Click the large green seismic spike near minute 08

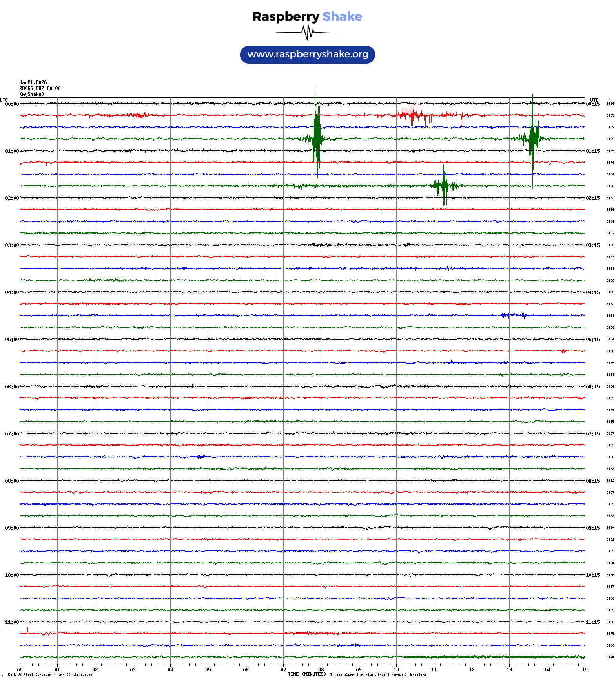coord(316,138)
